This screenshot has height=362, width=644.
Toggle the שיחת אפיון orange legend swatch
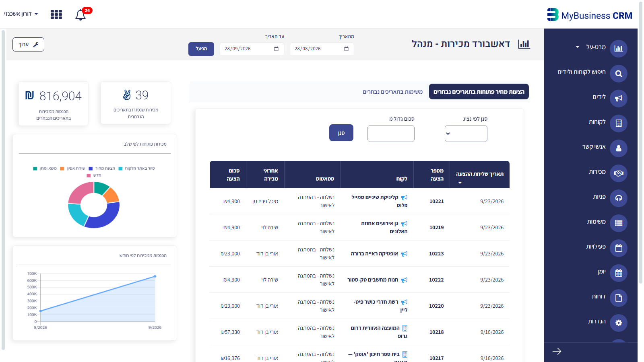pos(62,169)
